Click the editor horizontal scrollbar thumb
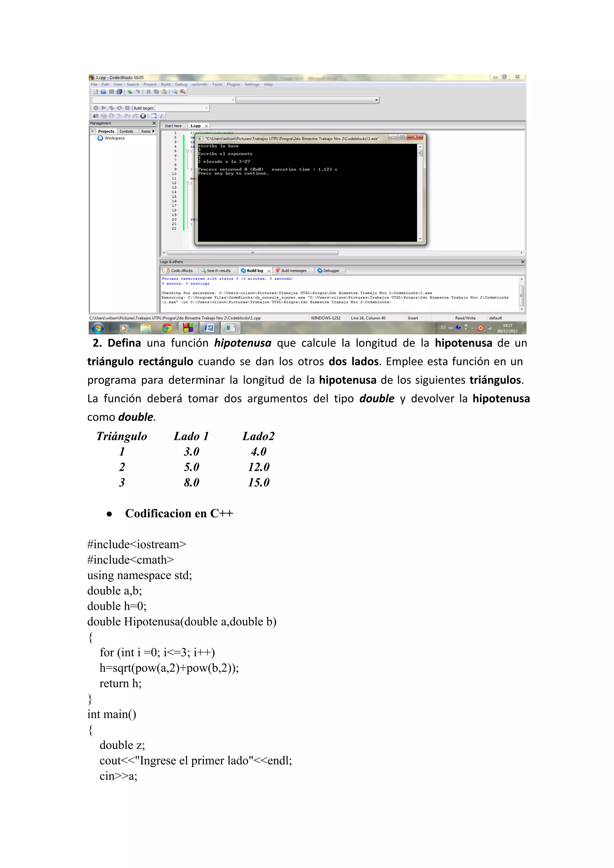Viewport: 614px width, 868px height. (252, 252)
